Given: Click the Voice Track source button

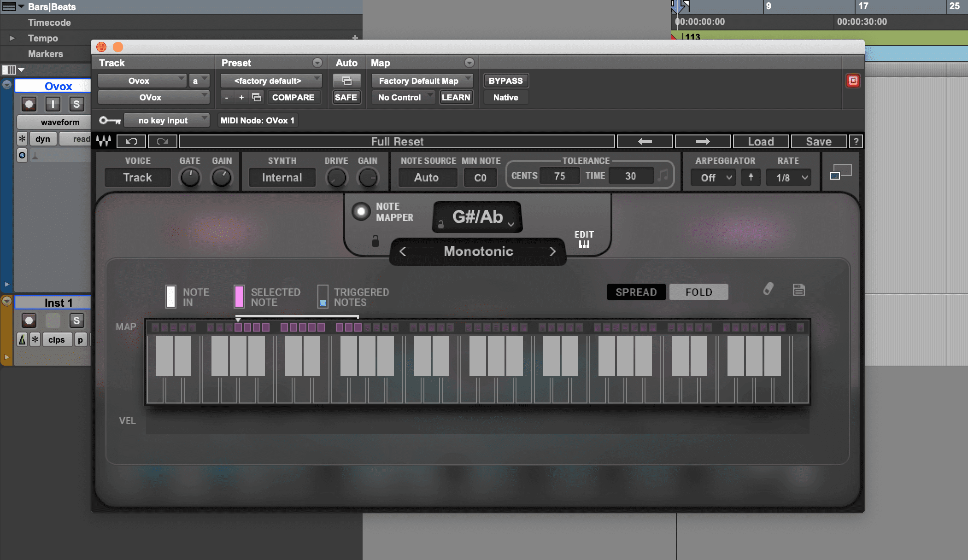Looking at the screenshot, I should click(x=137, y=177).
